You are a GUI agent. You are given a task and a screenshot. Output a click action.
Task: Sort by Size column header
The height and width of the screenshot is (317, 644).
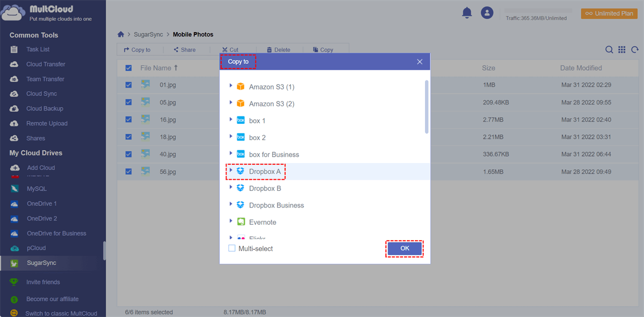coord(488,68)
